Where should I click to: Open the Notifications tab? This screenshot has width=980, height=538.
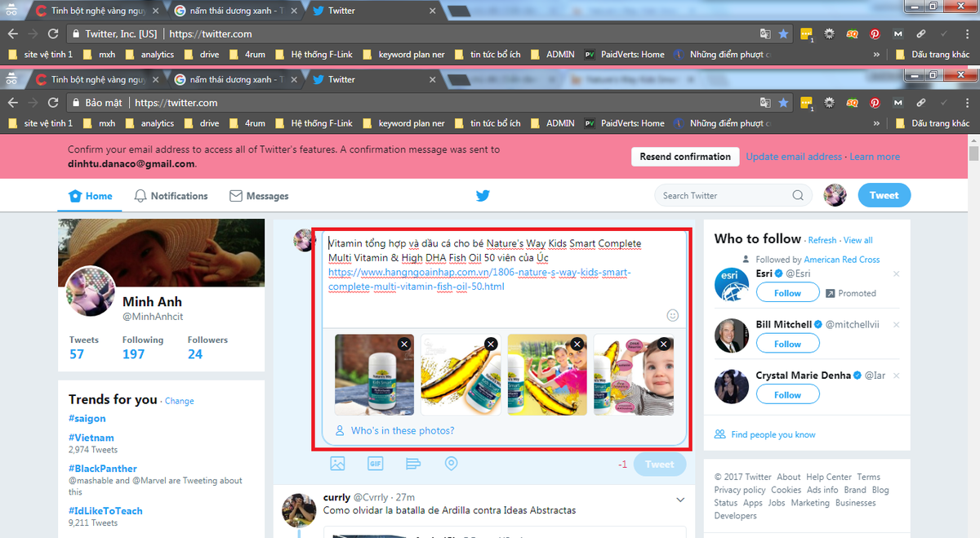171,196
